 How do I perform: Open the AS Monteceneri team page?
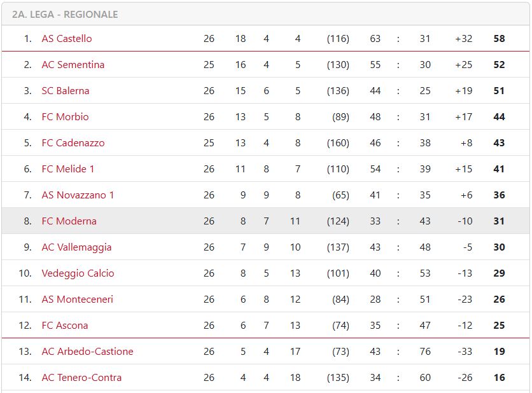pos(78,300)
